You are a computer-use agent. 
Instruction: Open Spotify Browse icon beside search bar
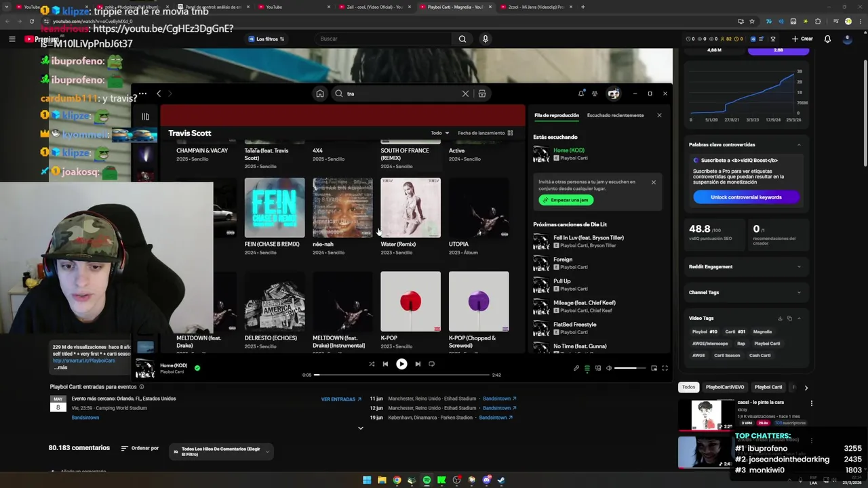(x=482, y=94)
